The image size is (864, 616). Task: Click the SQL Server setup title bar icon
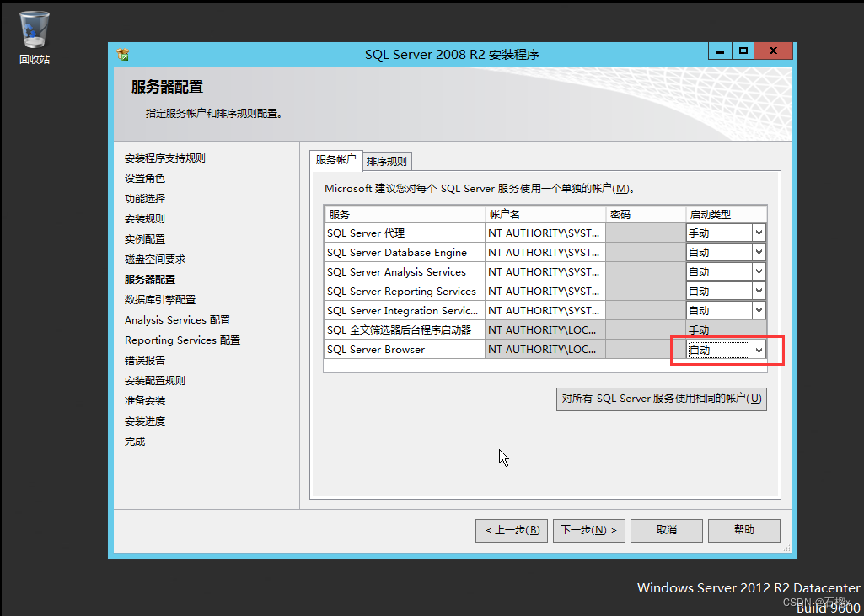tap(123, 55)
